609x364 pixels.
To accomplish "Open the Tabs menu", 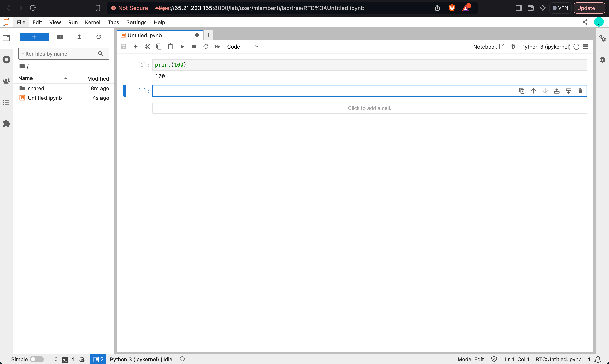I will point(113,22).
